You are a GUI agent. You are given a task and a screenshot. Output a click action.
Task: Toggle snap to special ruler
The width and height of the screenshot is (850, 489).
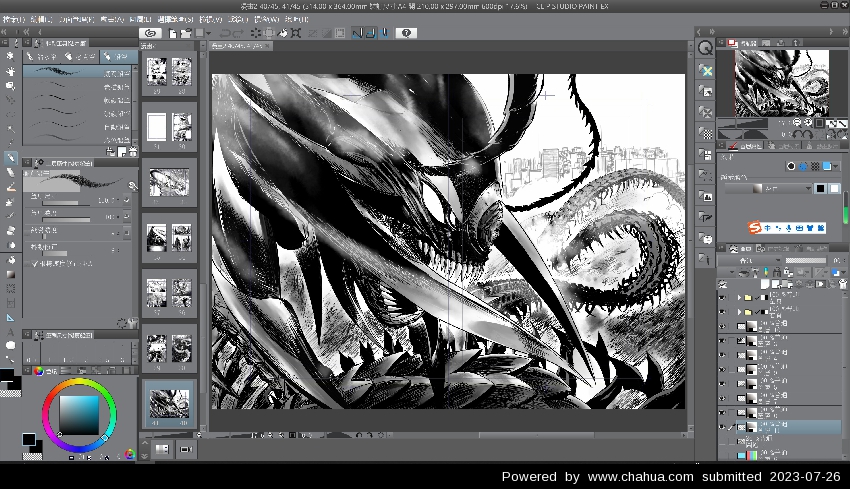(x=371, y=33)
